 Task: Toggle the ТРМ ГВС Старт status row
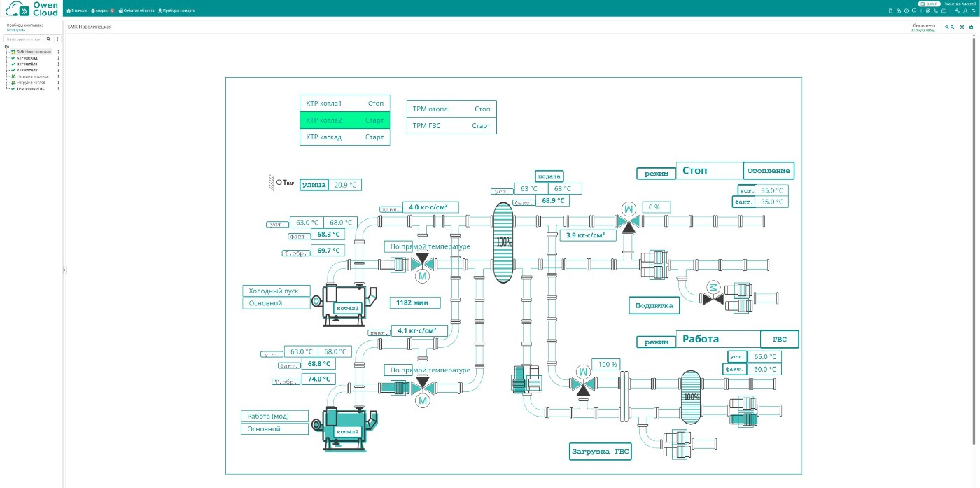(451, 126)
